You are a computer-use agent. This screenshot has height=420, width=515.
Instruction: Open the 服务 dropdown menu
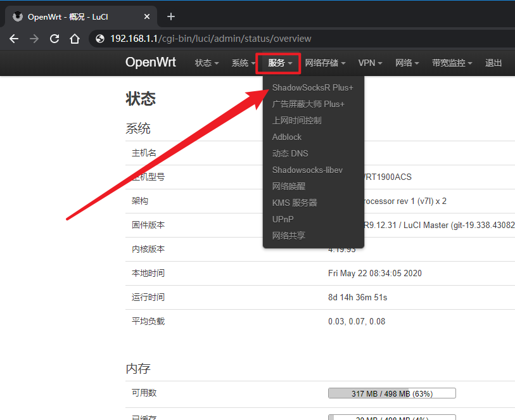point(280,63)
